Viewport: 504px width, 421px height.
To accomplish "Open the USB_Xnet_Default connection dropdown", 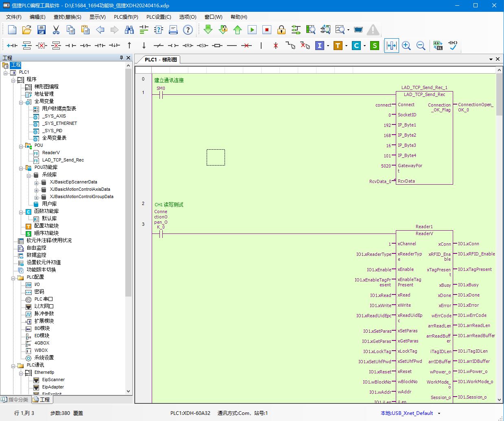I will coord(439,413).
